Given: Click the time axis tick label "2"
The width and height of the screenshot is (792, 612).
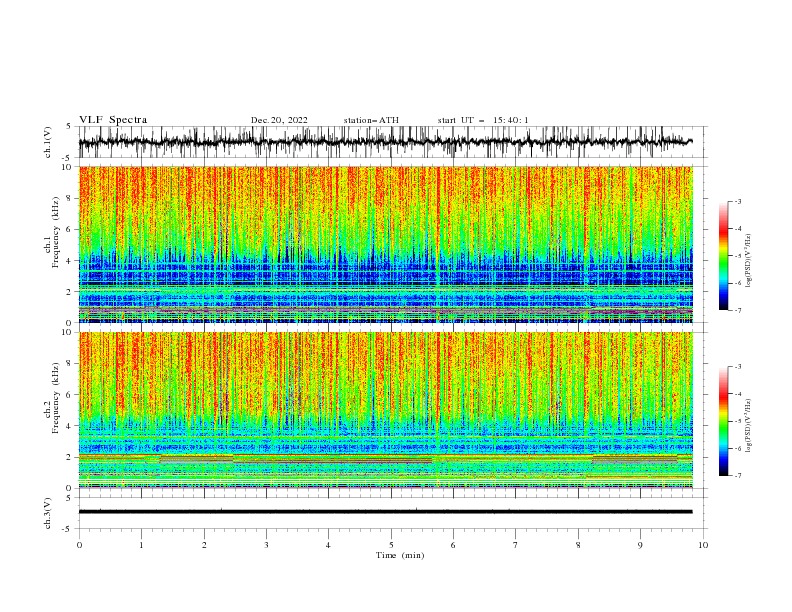Looking at the screenshot, I should [204, 545].
